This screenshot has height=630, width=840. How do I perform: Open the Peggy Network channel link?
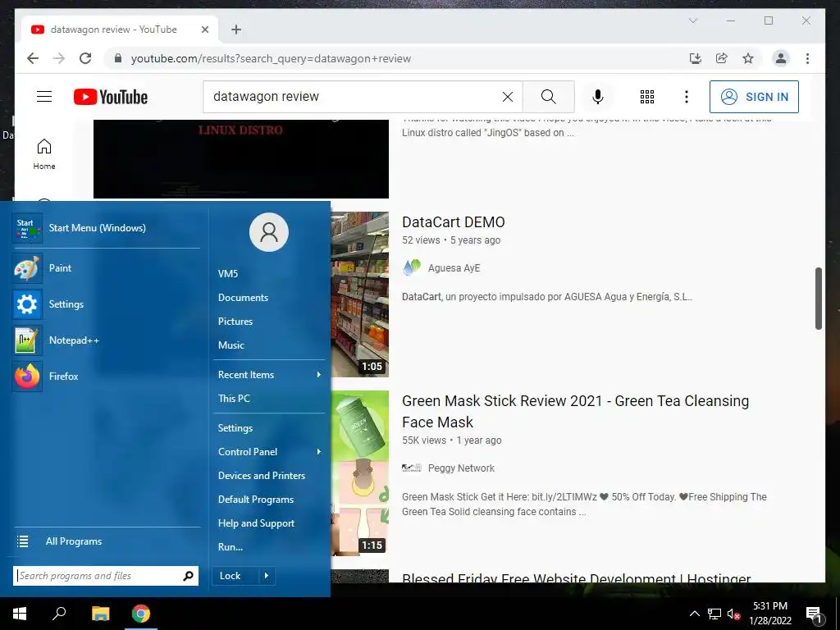[461, 468]
